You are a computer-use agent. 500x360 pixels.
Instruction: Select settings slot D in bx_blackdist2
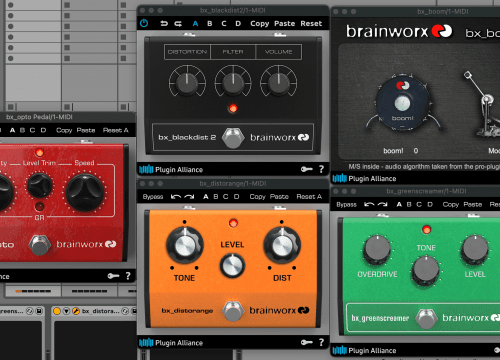pos(238,24)
